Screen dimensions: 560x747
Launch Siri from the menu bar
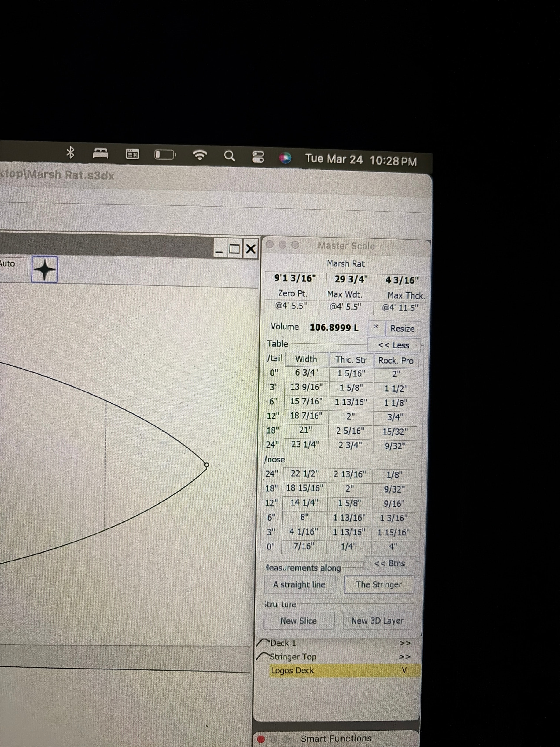pyautogui.click(x=285, y=158)
